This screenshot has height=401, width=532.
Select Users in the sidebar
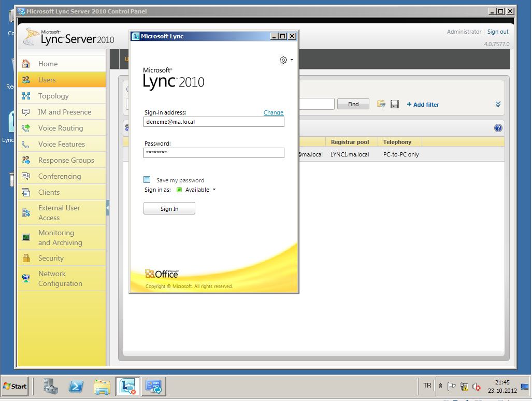pyautogui.click(x=62, y=80)
